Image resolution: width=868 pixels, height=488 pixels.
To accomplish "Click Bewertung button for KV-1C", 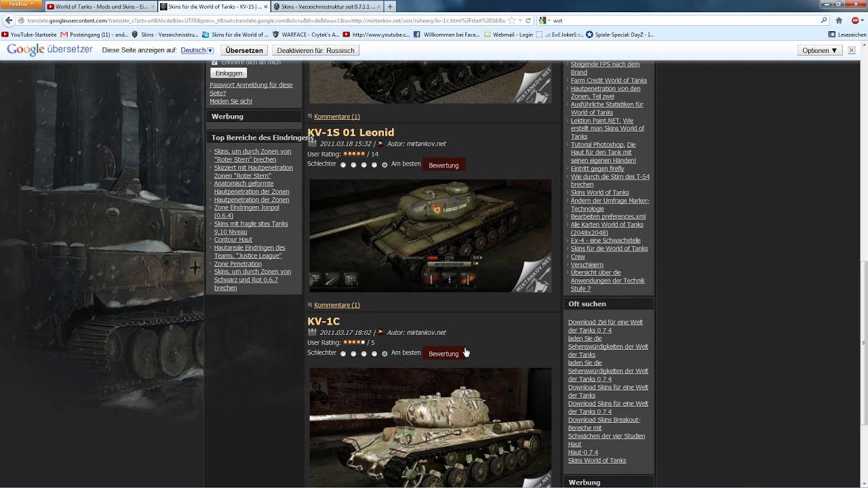I will (x=443, y=353).
